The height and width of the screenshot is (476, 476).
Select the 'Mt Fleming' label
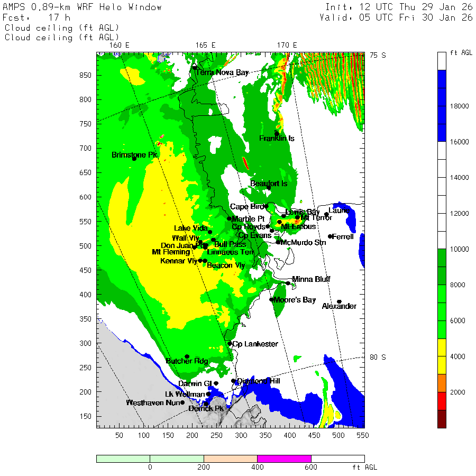coord(171,252)
